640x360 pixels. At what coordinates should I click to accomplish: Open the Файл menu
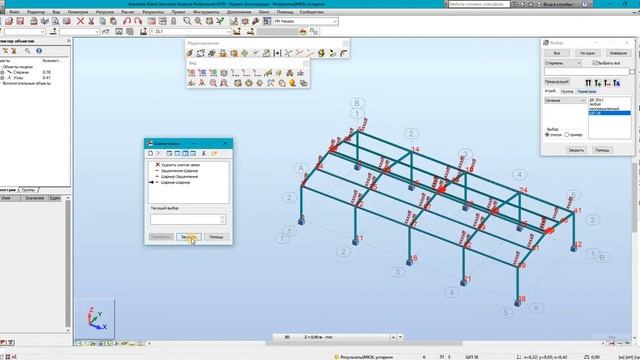coord(14,12)
